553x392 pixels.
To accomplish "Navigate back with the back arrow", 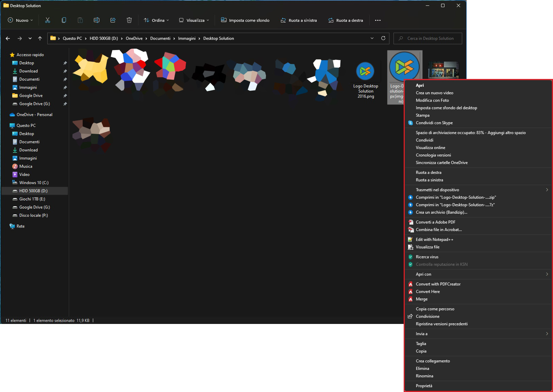I will pyautogui.click(x=8, y=38).
